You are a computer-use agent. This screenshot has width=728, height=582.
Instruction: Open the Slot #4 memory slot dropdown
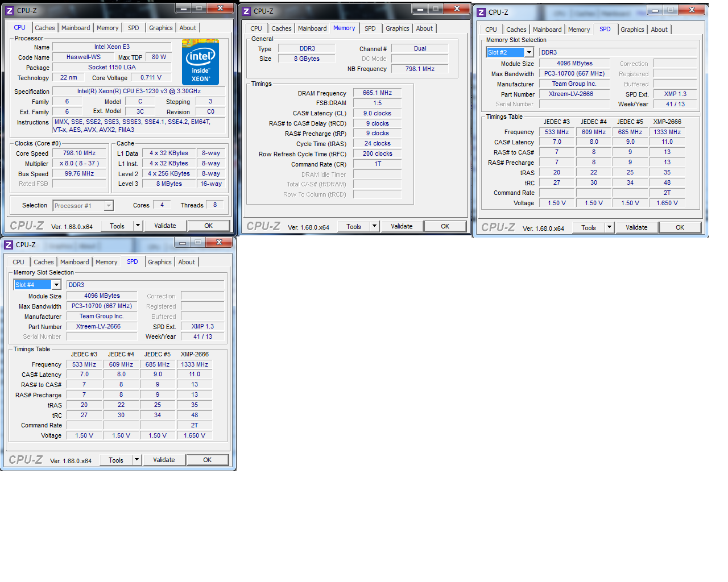[x=56, y=285]
